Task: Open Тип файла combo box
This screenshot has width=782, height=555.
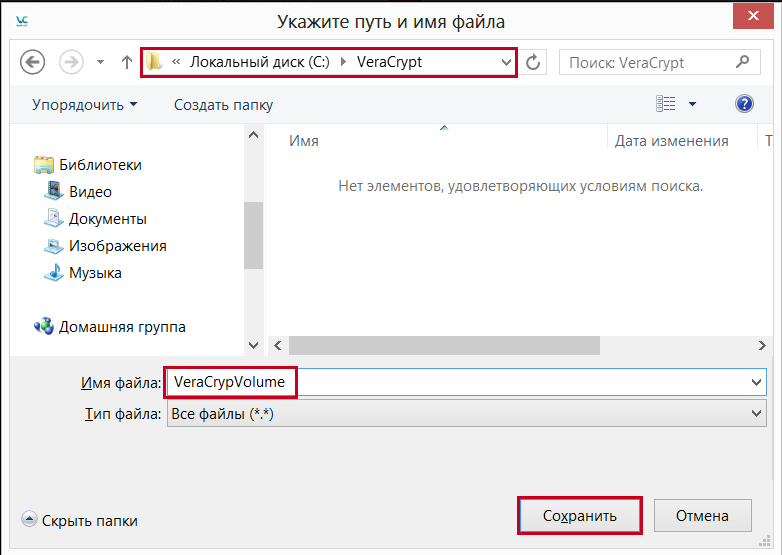Action: pos(466,413)
